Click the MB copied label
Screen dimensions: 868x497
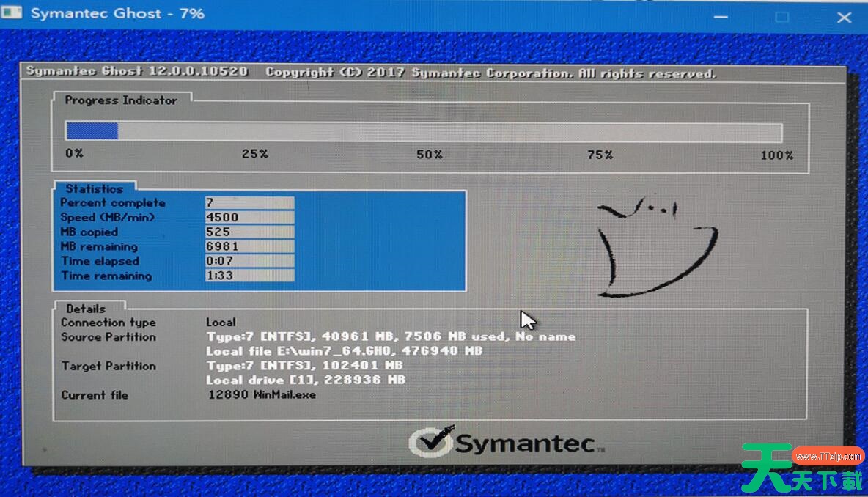(89, 232)
